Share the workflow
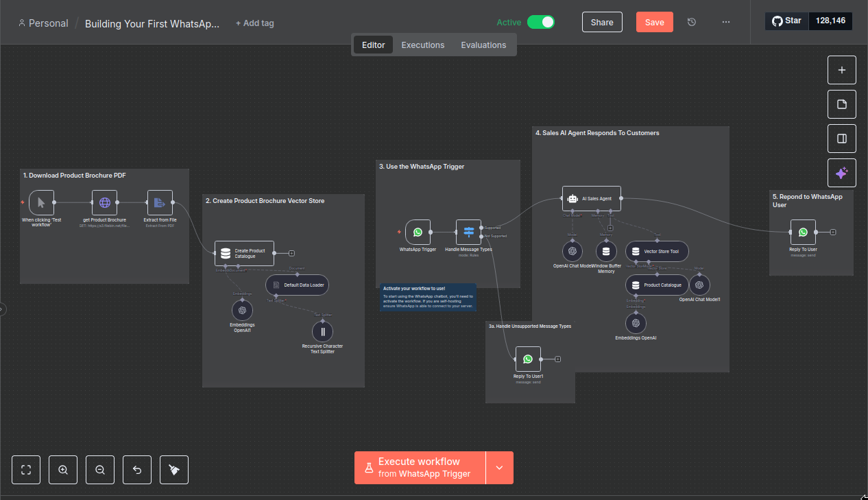868x500 pixels. [601, 21]
